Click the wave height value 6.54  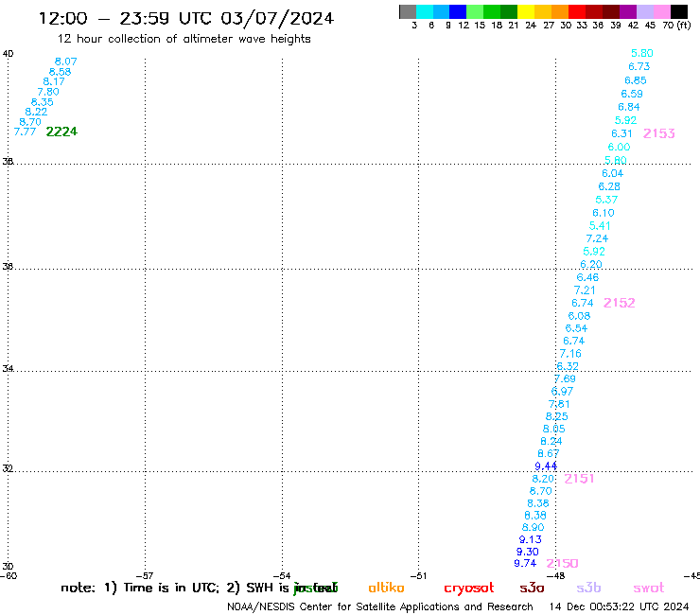click(576, 328)
